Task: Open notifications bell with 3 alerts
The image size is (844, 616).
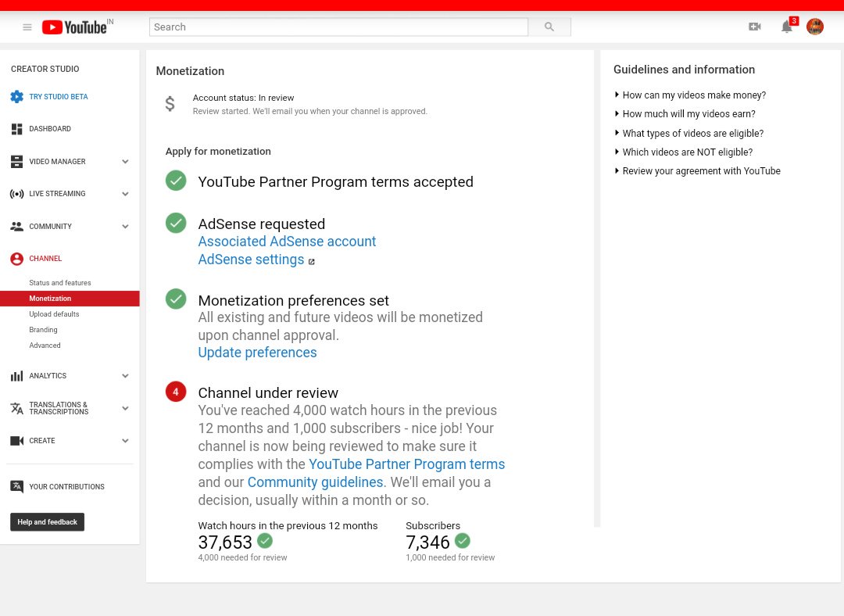Action: (x=788, y=26)
